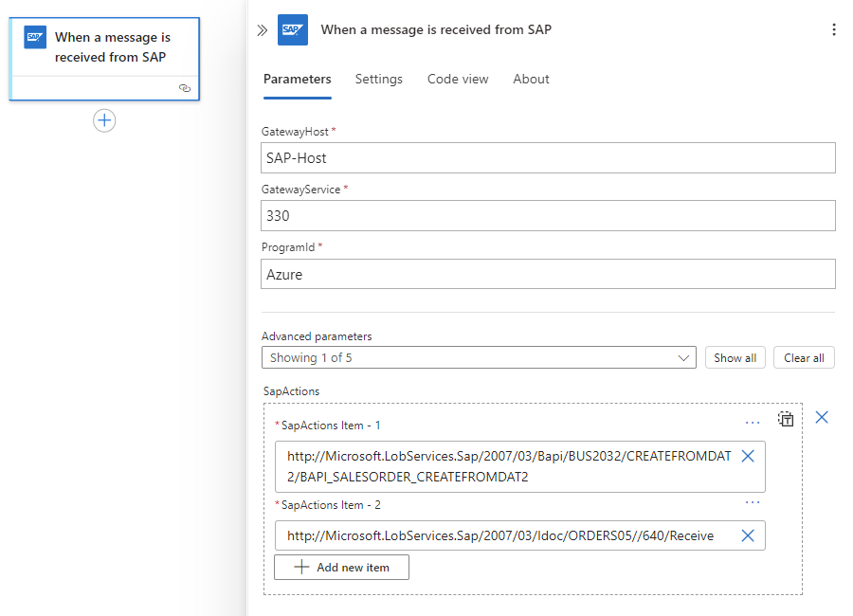Go to the About tab
The width and height of the screenshot is (853, 616).
[531, 79]
